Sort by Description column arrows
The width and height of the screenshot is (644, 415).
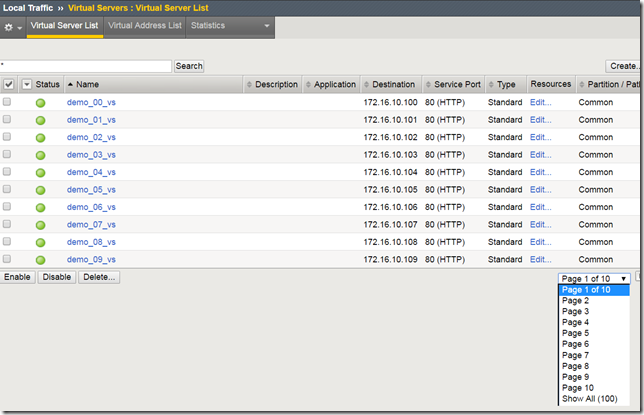[x=249, y=84]
